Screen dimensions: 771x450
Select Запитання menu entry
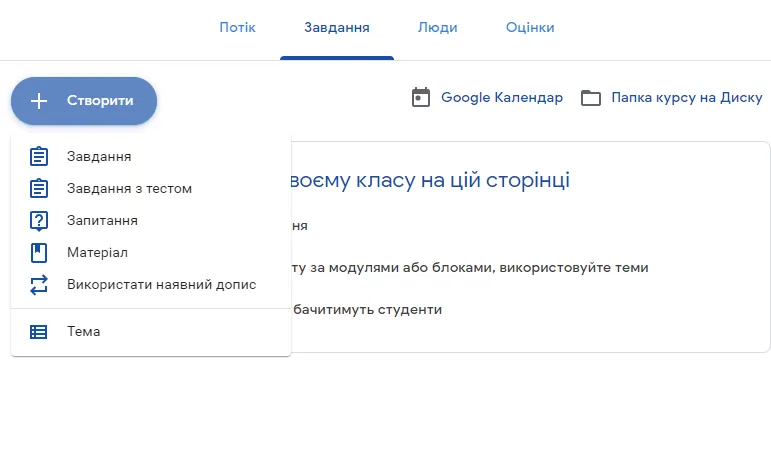[x=102, y=221]
